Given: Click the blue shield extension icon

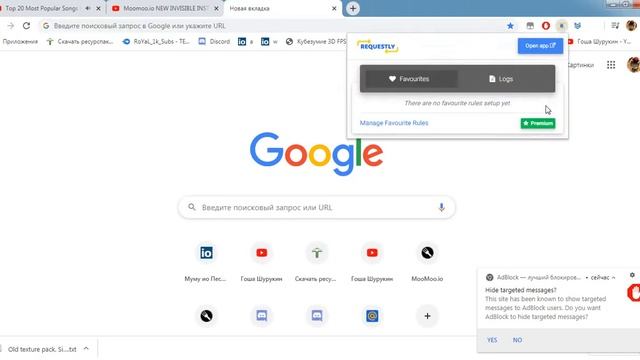Looking at the screenshot, I should [x=578, y=26].
